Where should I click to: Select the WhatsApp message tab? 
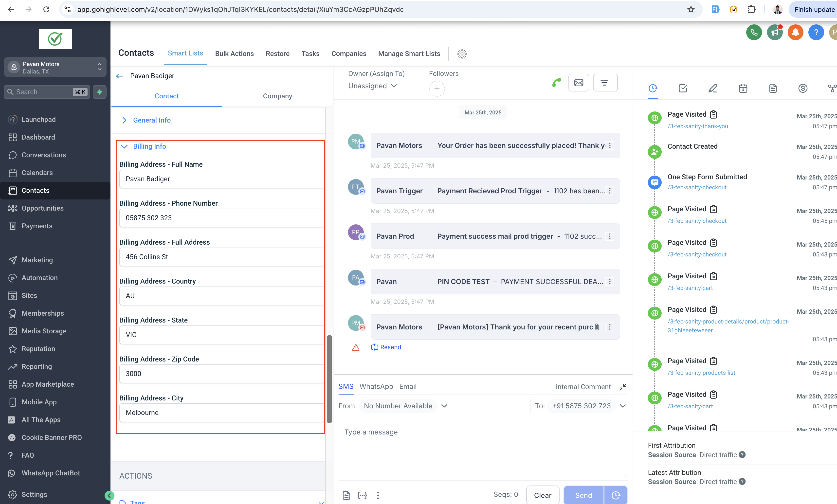(x=376, y=386)
